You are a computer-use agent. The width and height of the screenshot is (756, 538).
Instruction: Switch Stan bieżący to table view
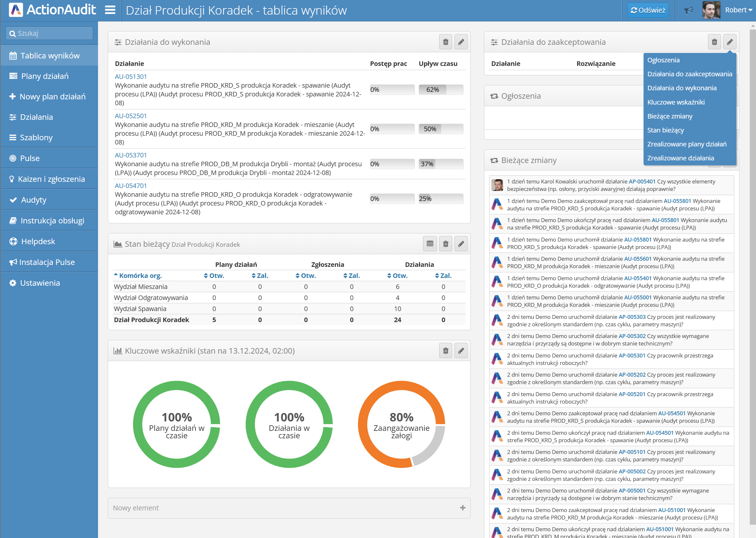(x=430, y=244)
